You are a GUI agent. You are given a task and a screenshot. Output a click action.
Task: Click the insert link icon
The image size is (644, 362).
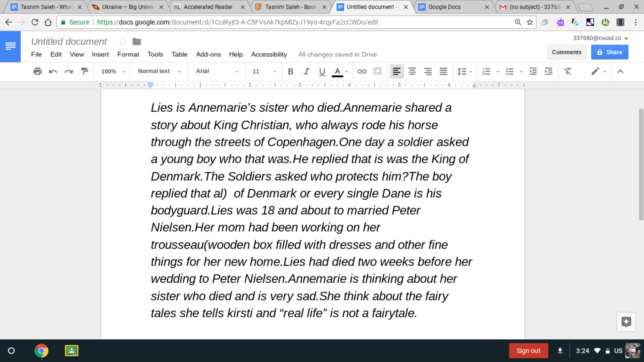click(362, 71)
